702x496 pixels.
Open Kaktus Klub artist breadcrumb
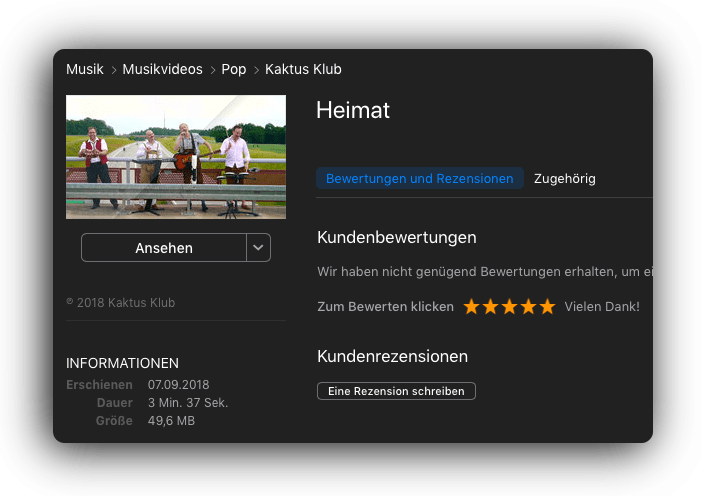[303, 69]
